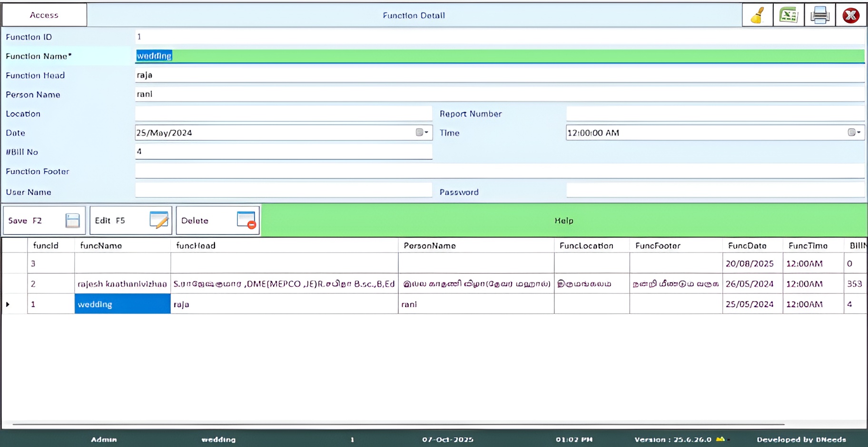Expand the Time field dropdown
This screenshot has height=447, width=868.
coord(854,133)
